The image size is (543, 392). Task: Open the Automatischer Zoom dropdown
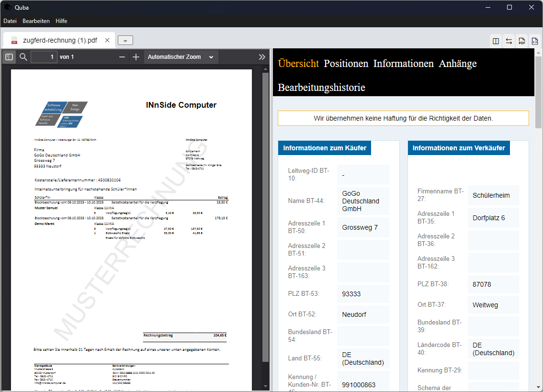click(181, 57)
